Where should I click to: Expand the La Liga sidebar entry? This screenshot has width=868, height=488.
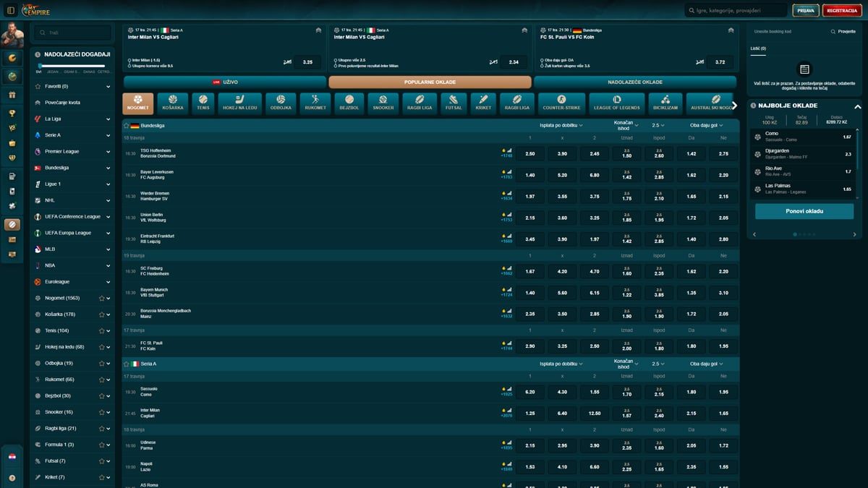109,119
